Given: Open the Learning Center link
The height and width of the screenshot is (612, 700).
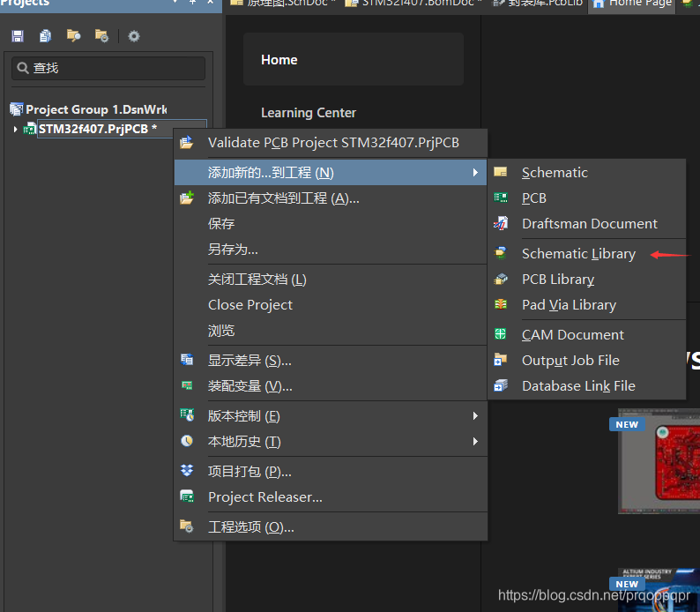Looking at the screenshot, I should point(309,113).
